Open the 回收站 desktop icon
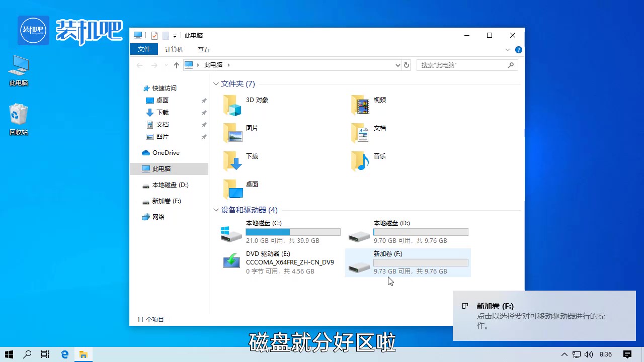The height and width of the screenshot is (362, 644). point(18,115)
